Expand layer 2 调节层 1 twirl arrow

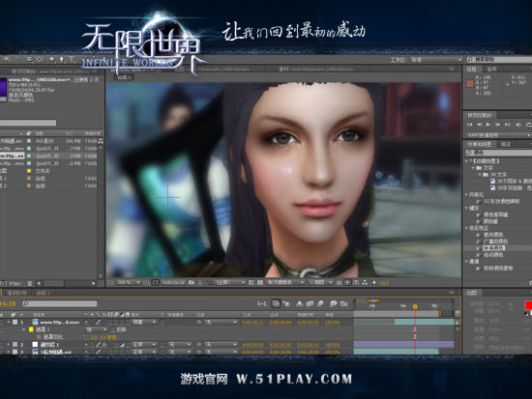9,345
